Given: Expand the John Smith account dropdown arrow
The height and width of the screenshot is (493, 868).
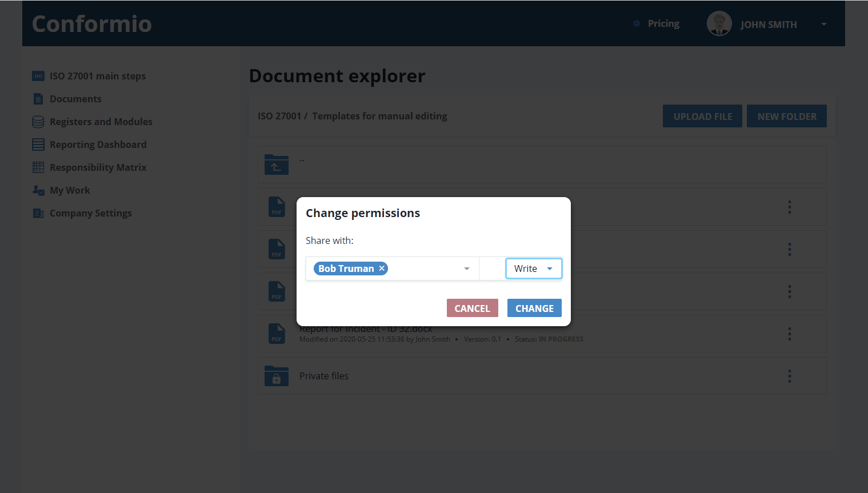Looking at the screenshot, I should [824, 24].
